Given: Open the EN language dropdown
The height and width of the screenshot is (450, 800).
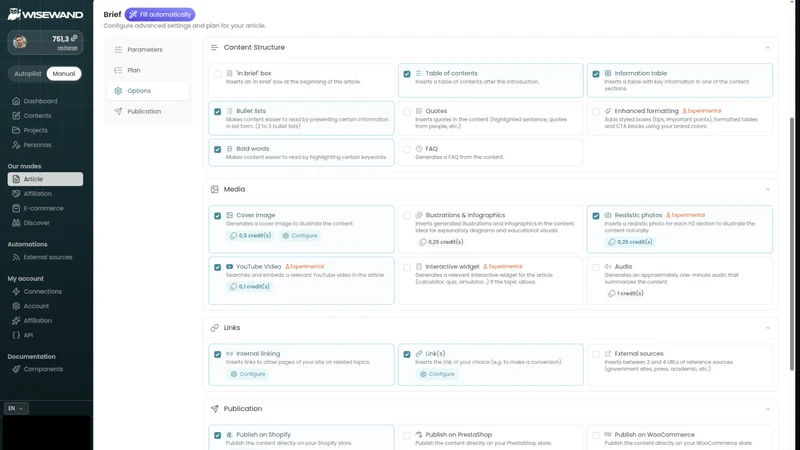Looking at the screenshot, I should pos(16,408).
